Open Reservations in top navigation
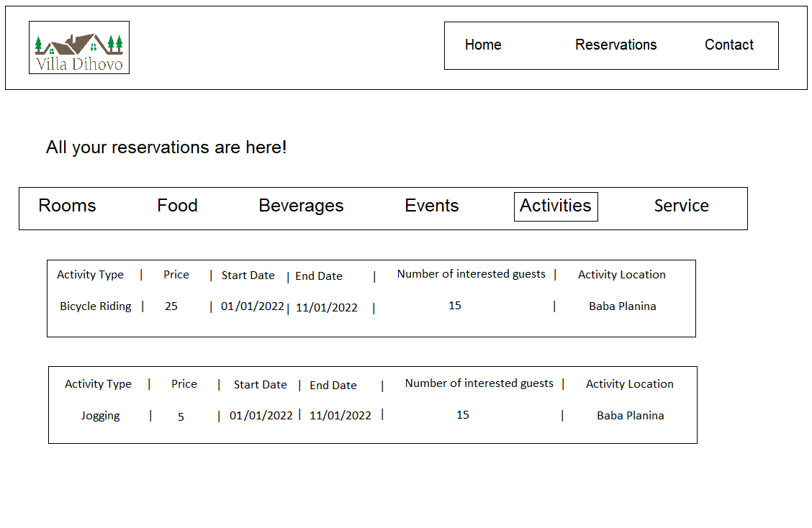 coord(615,45)
